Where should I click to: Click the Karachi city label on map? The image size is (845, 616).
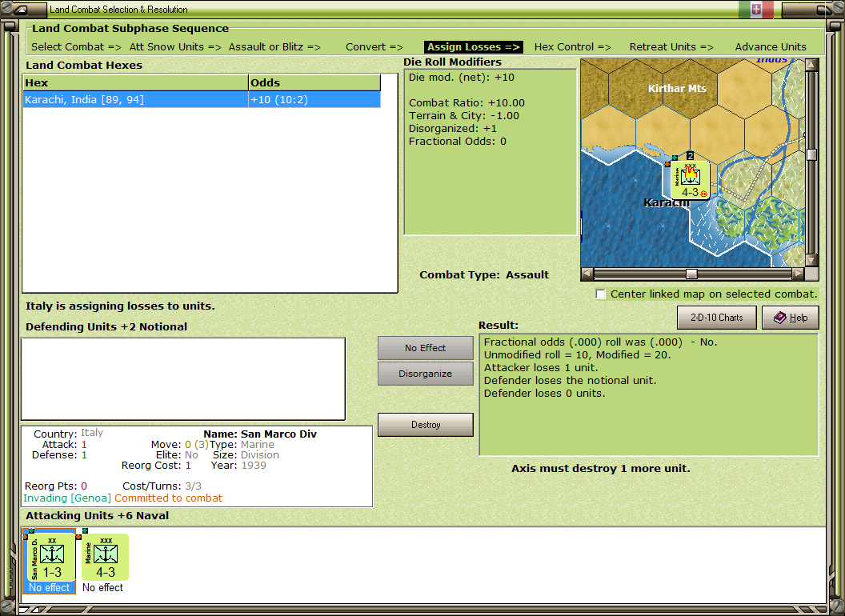tap(667, 202)
